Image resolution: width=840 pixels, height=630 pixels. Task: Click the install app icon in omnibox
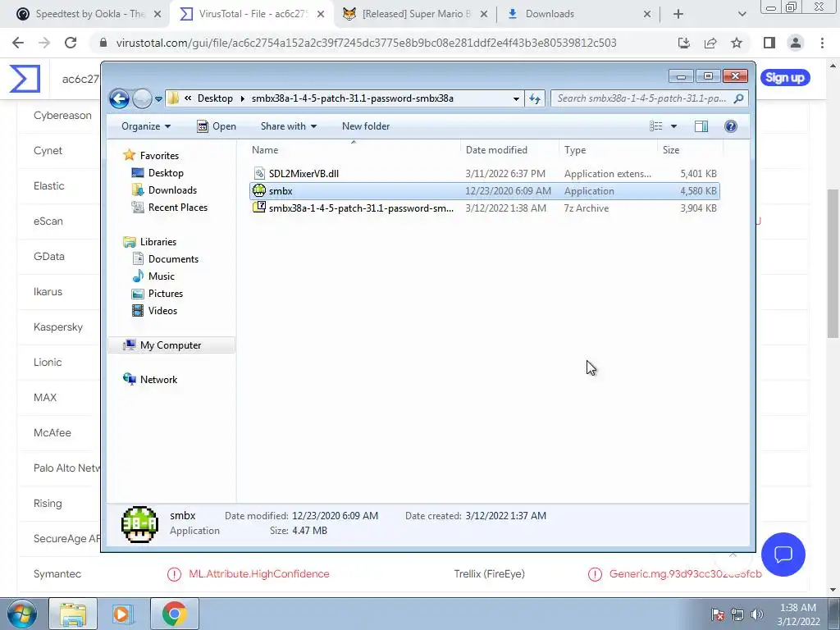click(x=684, y=43)
